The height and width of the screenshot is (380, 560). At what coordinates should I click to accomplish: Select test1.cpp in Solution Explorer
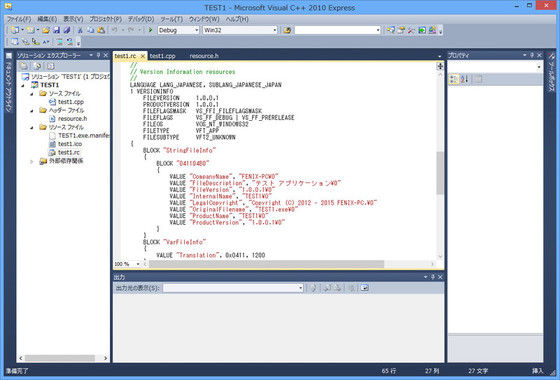(x=71, y=102)
